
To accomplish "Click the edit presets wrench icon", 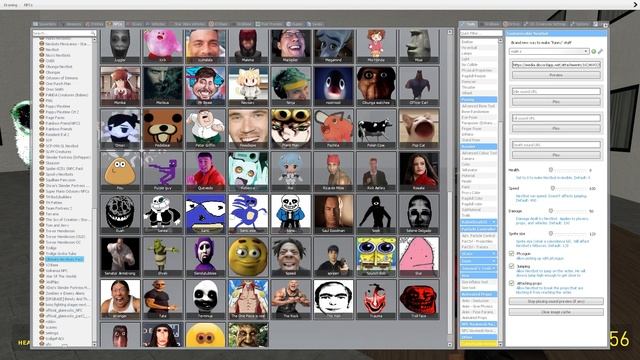I will (600, 51).
